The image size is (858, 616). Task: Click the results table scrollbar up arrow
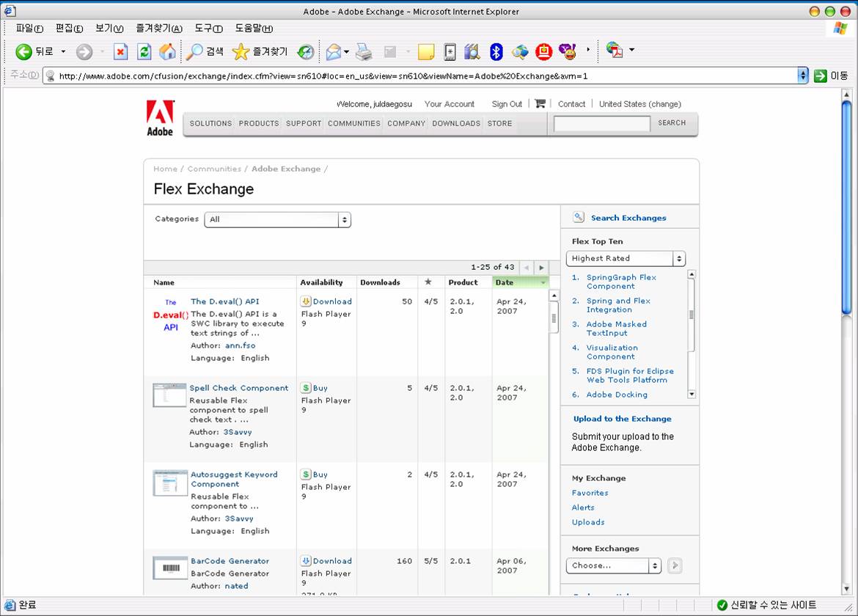click(554, 296)
